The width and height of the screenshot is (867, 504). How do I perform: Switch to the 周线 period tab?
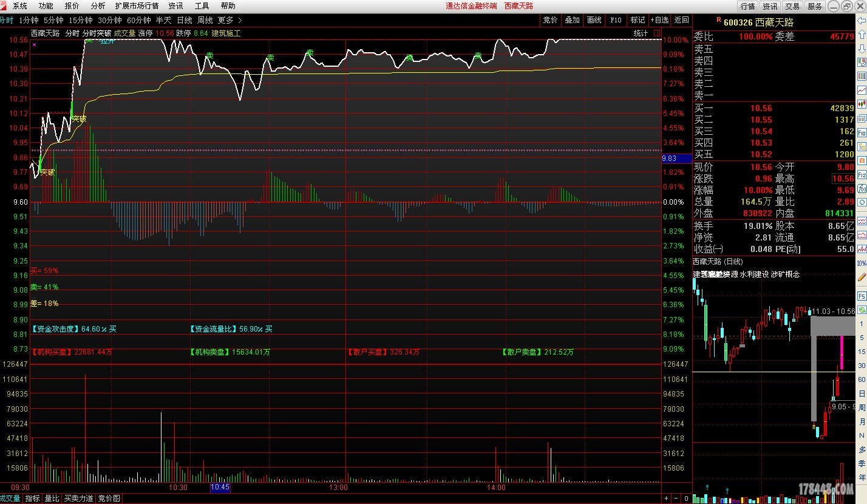point(205,20)
